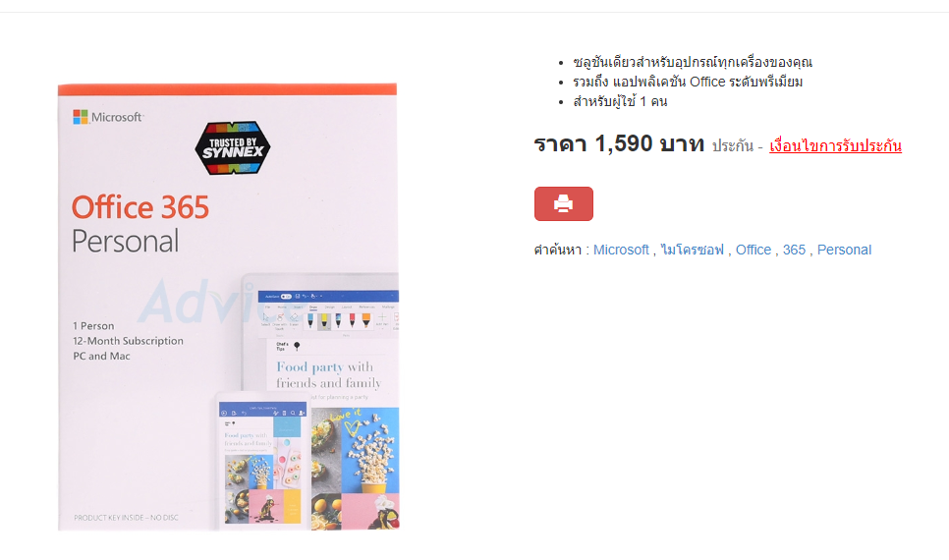Click the red printer icon button
This screenshot has height=560, width=949.
pyautogui.click(x=564, y=204)
